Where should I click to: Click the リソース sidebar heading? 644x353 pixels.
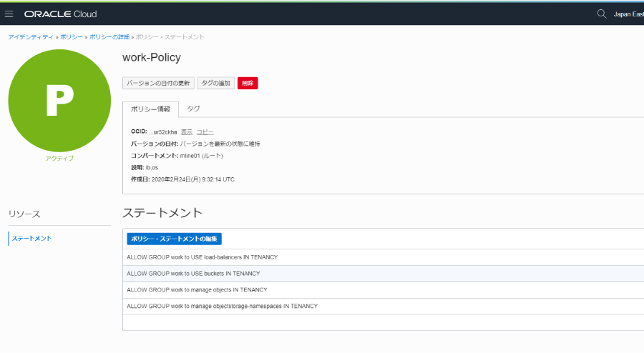pyautogui.click(x=24, y=214)
